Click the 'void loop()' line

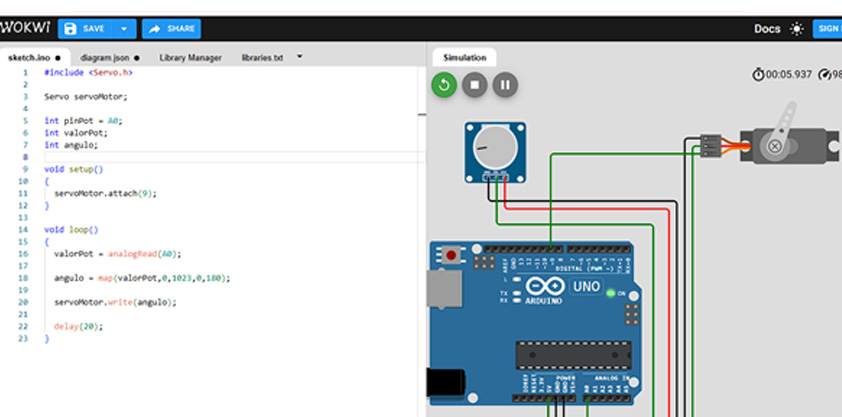(71, 230)
